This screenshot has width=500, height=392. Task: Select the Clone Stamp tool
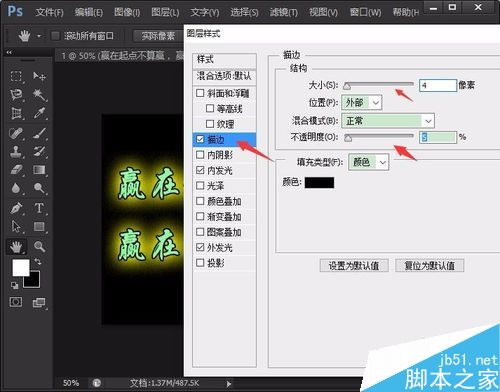[x=16, y=152]
